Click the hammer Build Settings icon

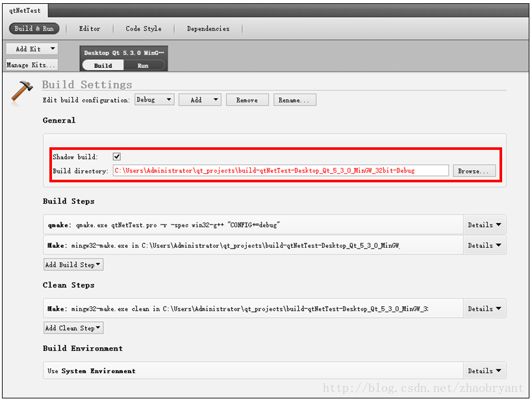(21, 91)
